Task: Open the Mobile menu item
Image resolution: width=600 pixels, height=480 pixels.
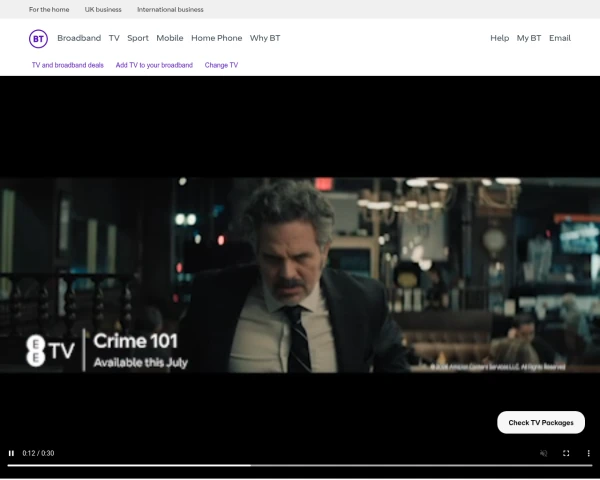Action: click(x=170, y=38)
